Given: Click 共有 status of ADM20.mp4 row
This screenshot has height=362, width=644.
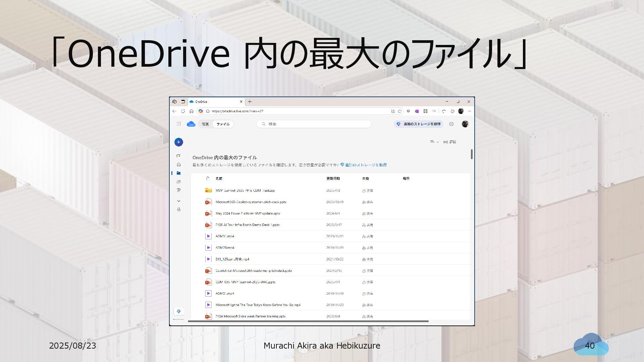Looking at the screenshot, I should (368, 248).
